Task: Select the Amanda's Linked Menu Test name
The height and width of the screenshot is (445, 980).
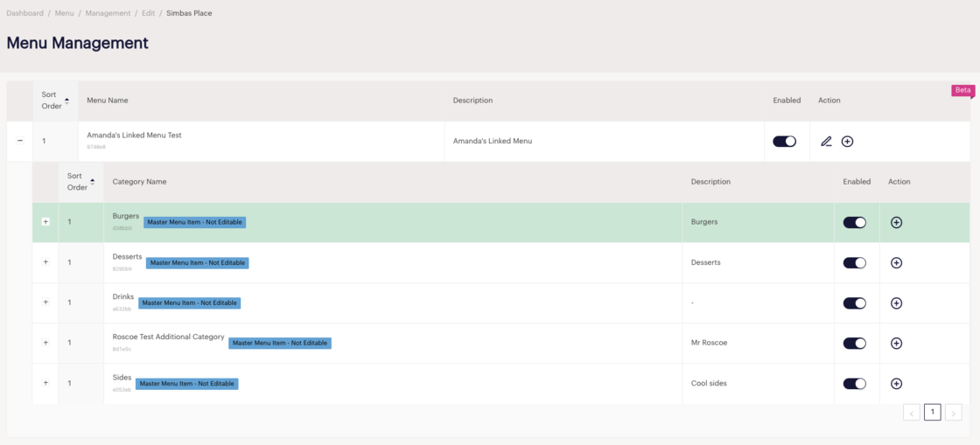Action: pos(135,135)
